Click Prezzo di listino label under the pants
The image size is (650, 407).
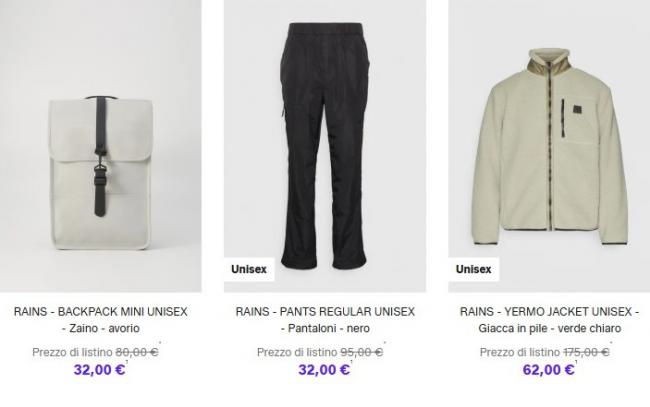[297, 352]
